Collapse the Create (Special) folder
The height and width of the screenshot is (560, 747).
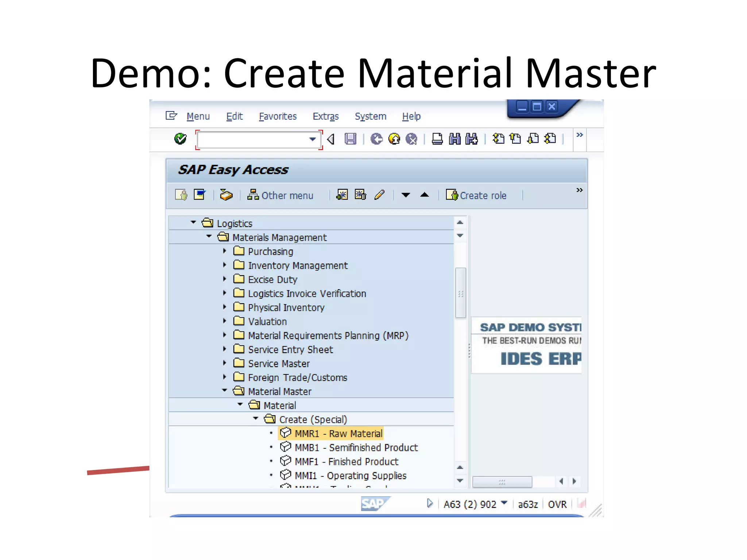click(x=256, y=419)
